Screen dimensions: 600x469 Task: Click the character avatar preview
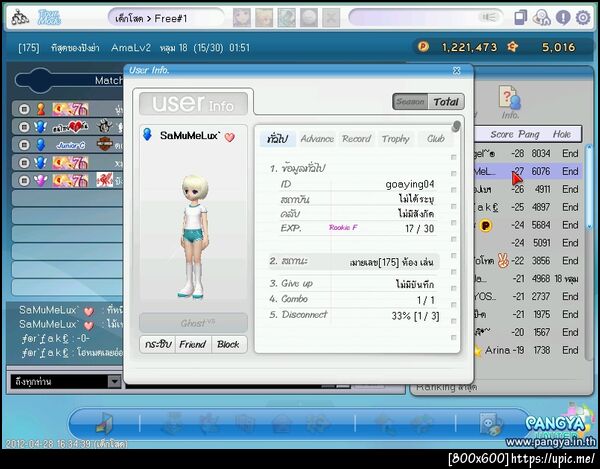(194, 236)
